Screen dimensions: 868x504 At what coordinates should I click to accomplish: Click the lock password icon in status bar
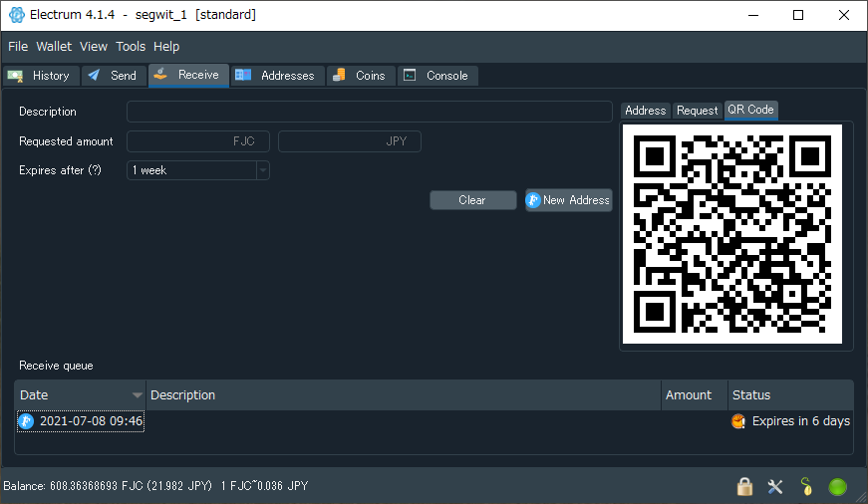pyautogui.click(x=744, y=486)
